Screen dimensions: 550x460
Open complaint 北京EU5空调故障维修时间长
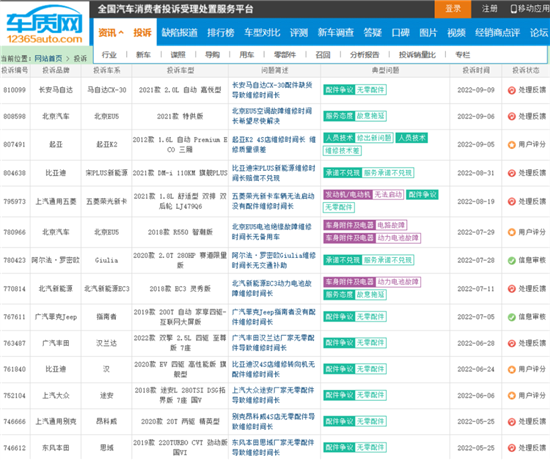coord(272,116)
